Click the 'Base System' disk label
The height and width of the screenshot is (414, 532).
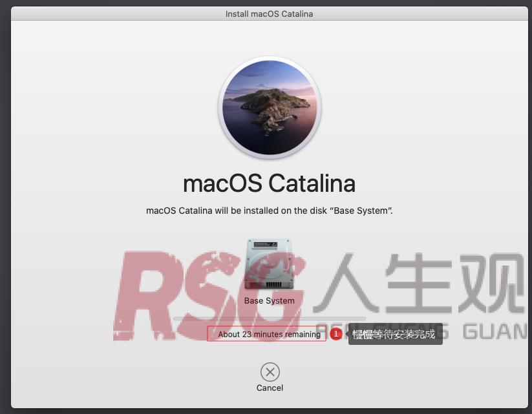pyautogui.click(x=270, y=301)
